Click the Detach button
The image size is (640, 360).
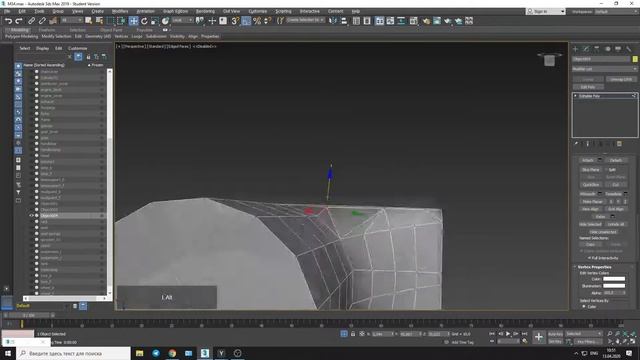616,160
